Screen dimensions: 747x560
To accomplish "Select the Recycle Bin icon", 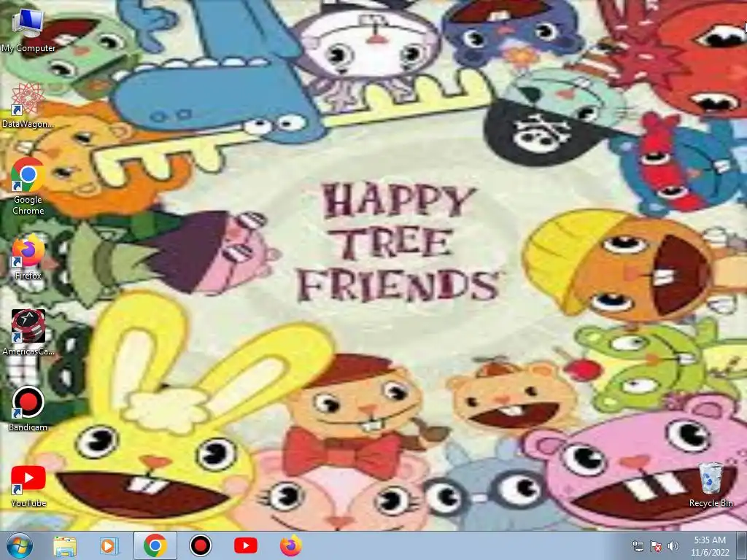I will pos(711,485).
